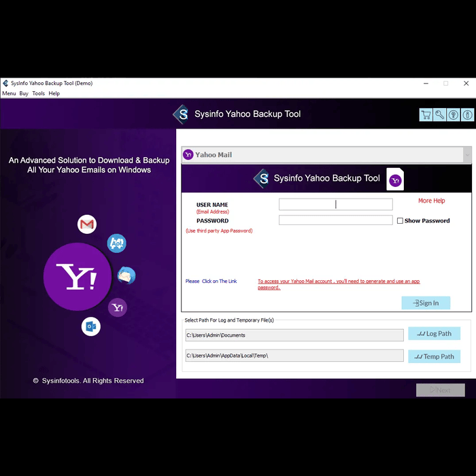
Task: Click the greyed Next button
Action: tap(440, 390)
